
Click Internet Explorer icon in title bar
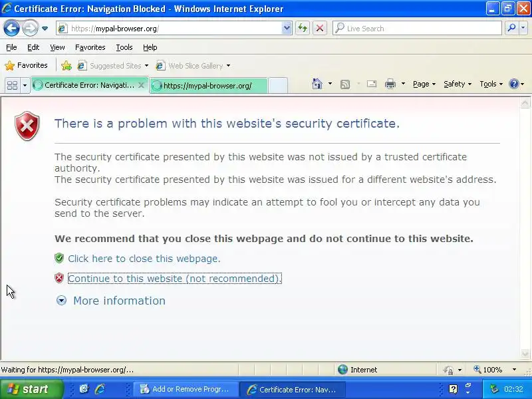pos(7,8)
